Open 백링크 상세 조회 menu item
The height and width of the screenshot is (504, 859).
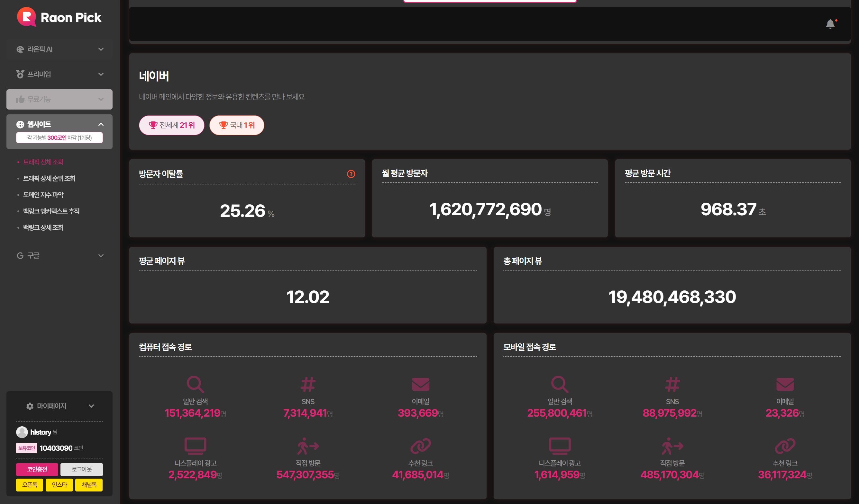pos(43,227)
